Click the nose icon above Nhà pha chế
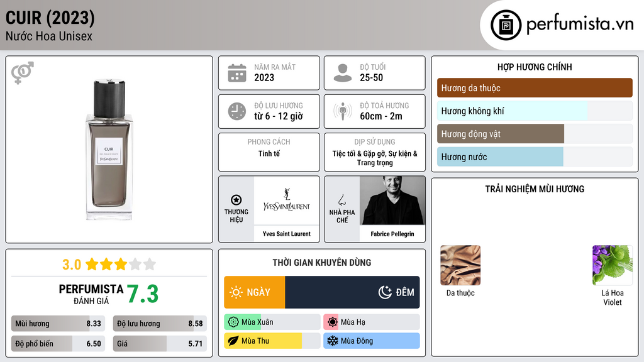This screenshot has width=644, height=362. pos(341,200)
